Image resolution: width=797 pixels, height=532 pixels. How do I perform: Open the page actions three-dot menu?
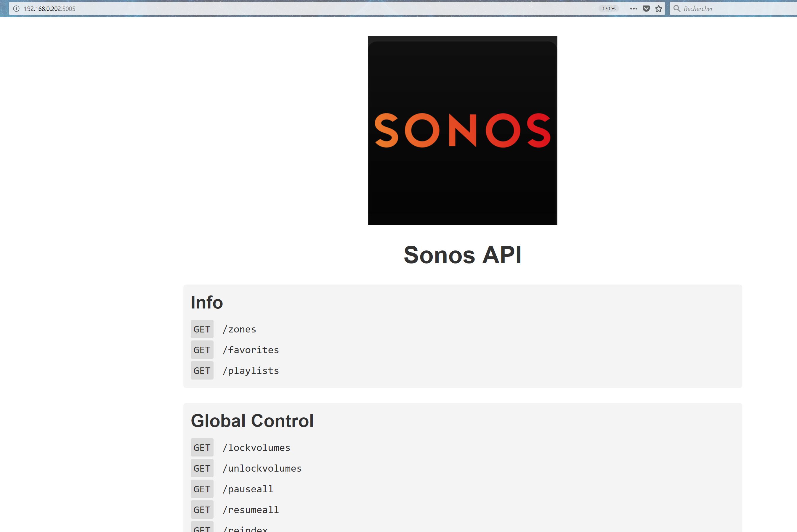click(x=634, y=9)
